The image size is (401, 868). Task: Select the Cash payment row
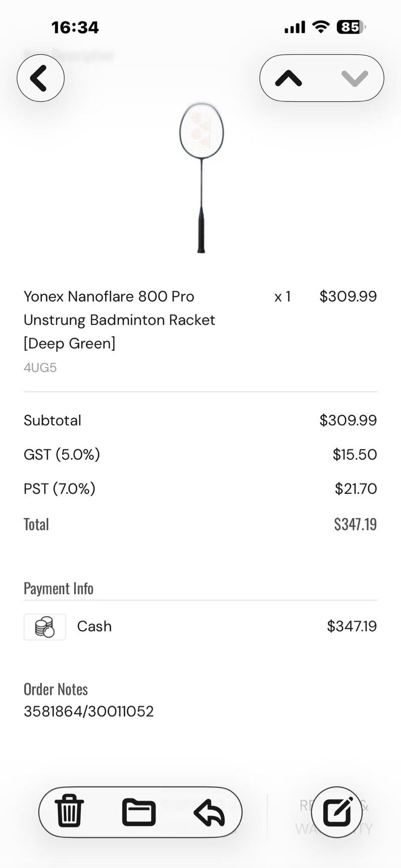[200, 626]
